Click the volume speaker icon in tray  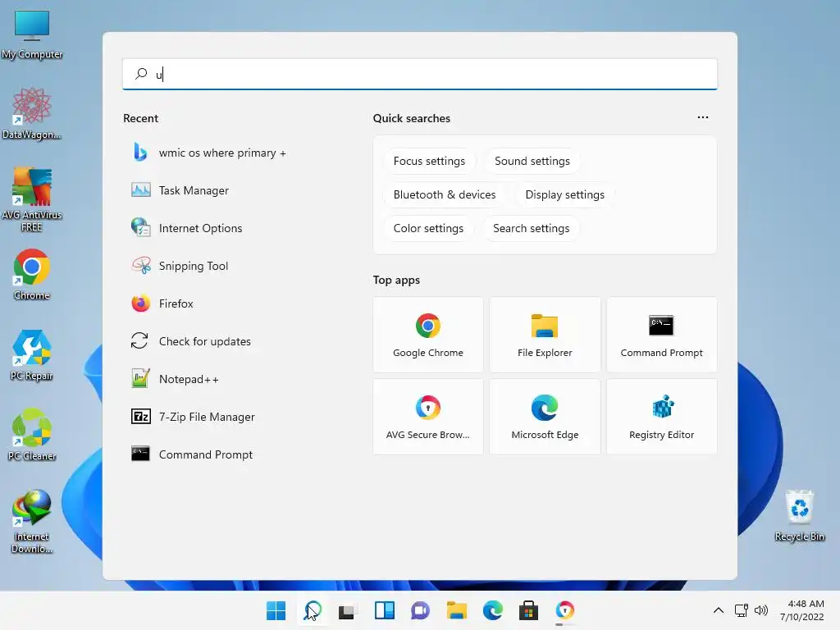click(760, 610)
